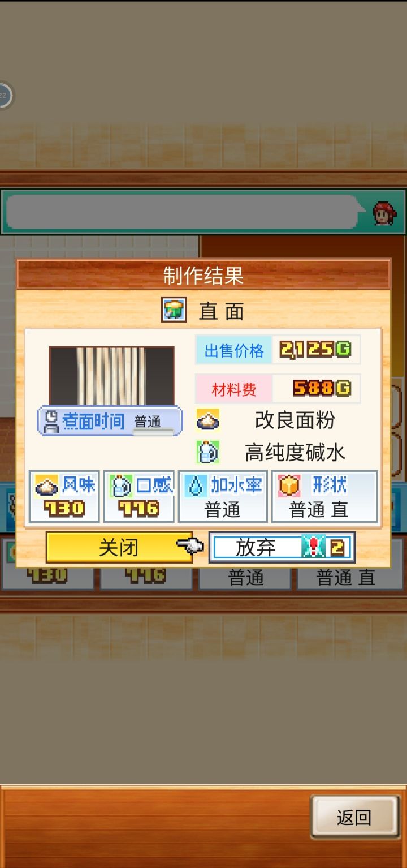Image resolution: width=407 pixels, height=868 pixels.
Task: Tap the noodle preview image
Action: pos(111,376)
